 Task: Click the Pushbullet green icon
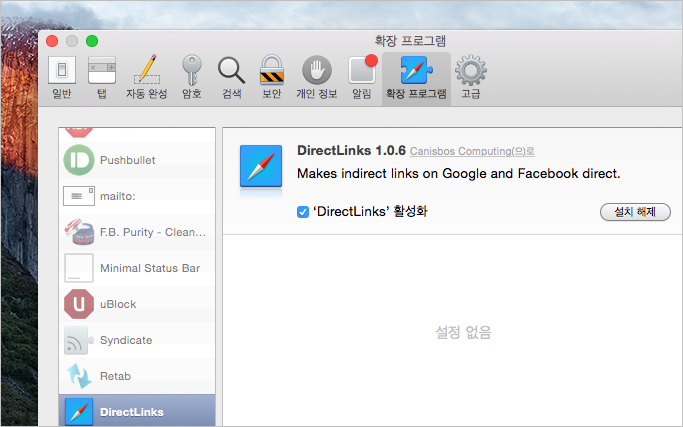tap(79, 160)
